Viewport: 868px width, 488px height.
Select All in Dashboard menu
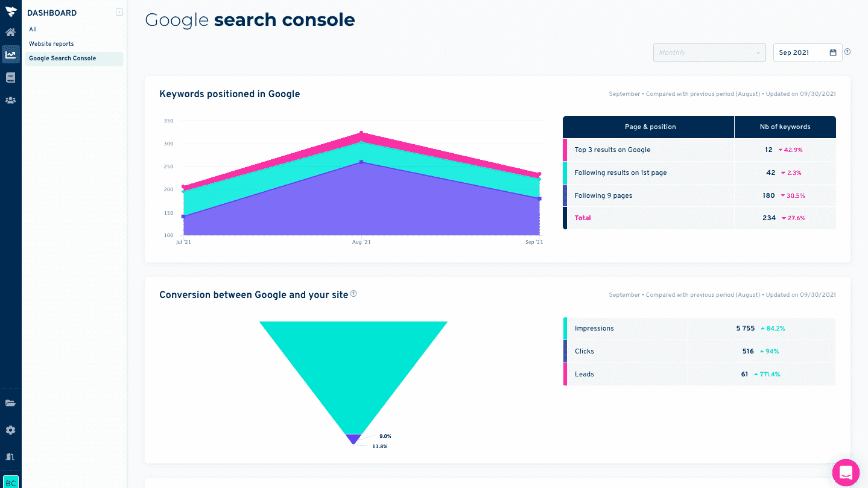(33, 30)
